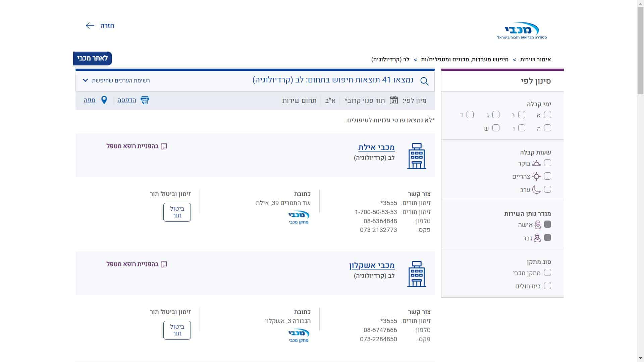Click מתקן מכבי logo under אילת address
This screenshot has height=362, width=644.
pos(299,217)
